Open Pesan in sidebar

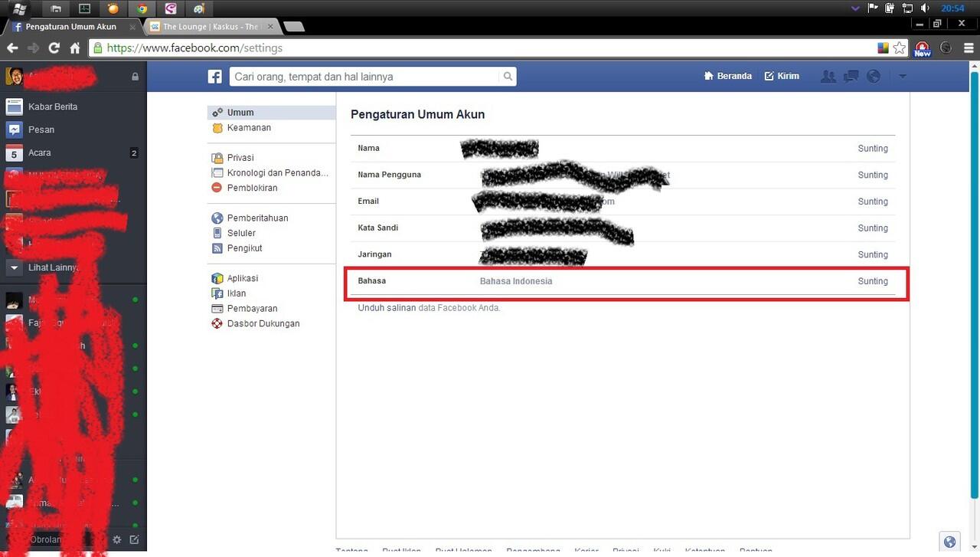(73, 129)
